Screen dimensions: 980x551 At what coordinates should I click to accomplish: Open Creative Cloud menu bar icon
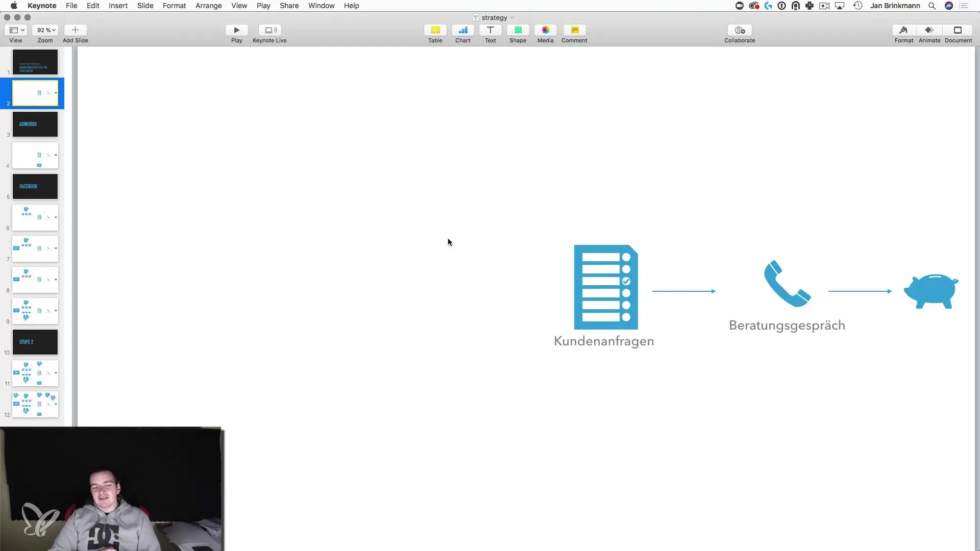(754, 6)
